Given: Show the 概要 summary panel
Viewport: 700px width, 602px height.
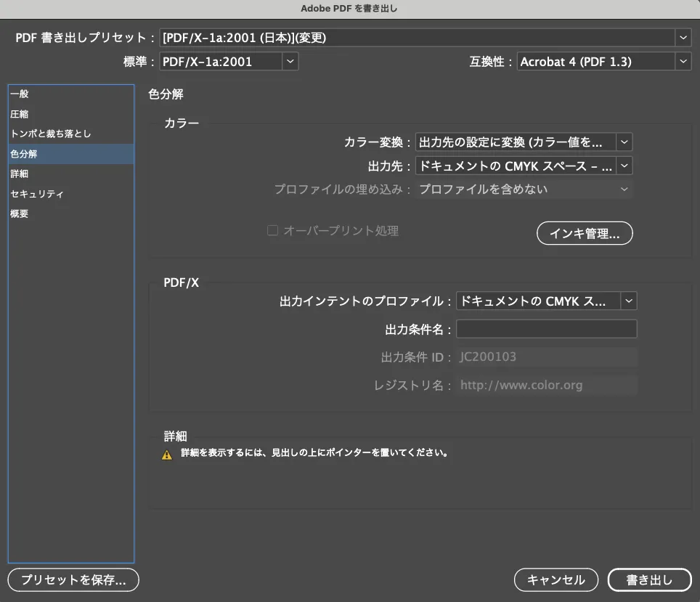Looking at the screenshot, I should click(x=20, y=214).
